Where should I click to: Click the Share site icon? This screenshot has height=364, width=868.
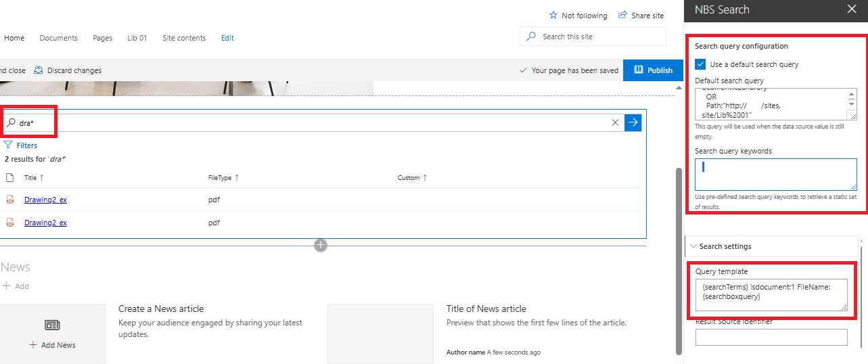pyautogui.click(x=622, y=15)
